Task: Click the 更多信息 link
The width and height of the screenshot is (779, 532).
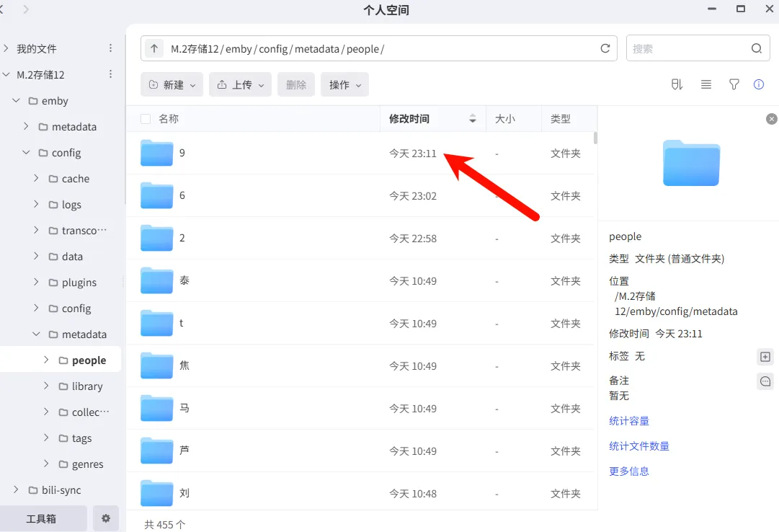Action: (x=629, y=471)
